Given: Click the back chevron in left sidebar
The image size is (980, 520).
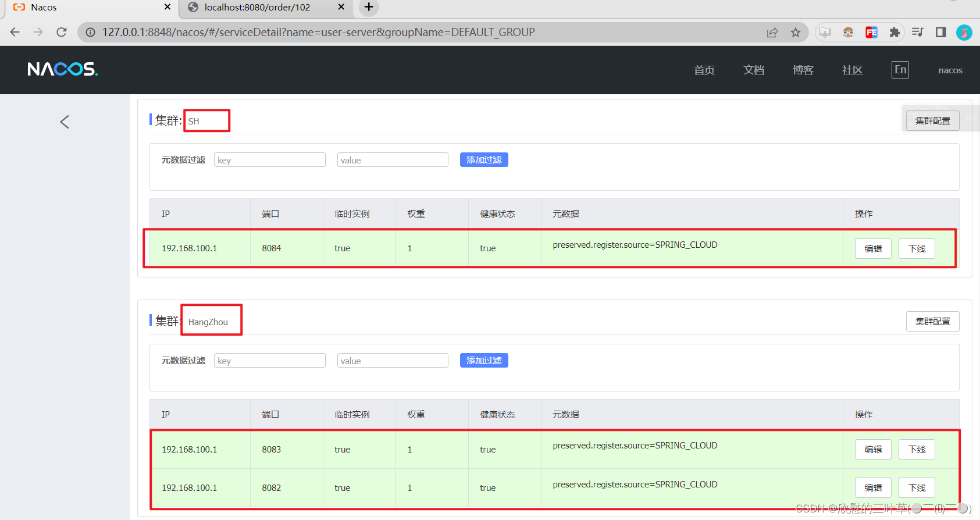Looking at the screenshot, I should click(x=65, y=122).
